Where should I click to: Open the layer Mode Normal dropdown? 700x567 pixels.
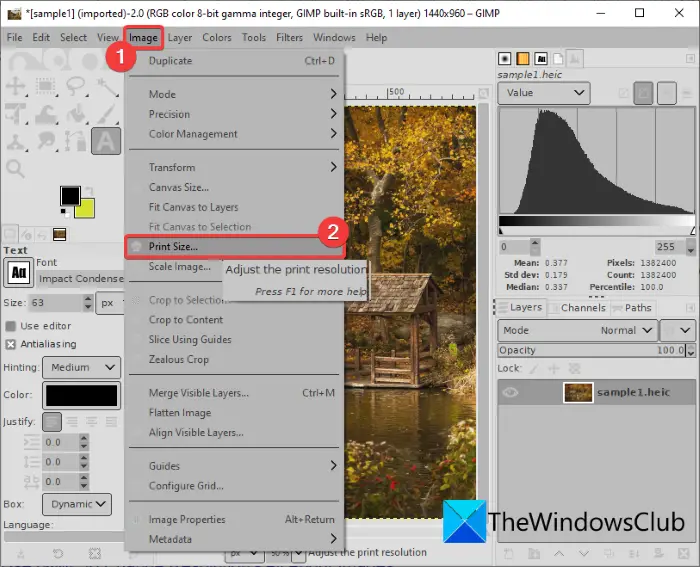pyautogui.click(x=578, y=330)
